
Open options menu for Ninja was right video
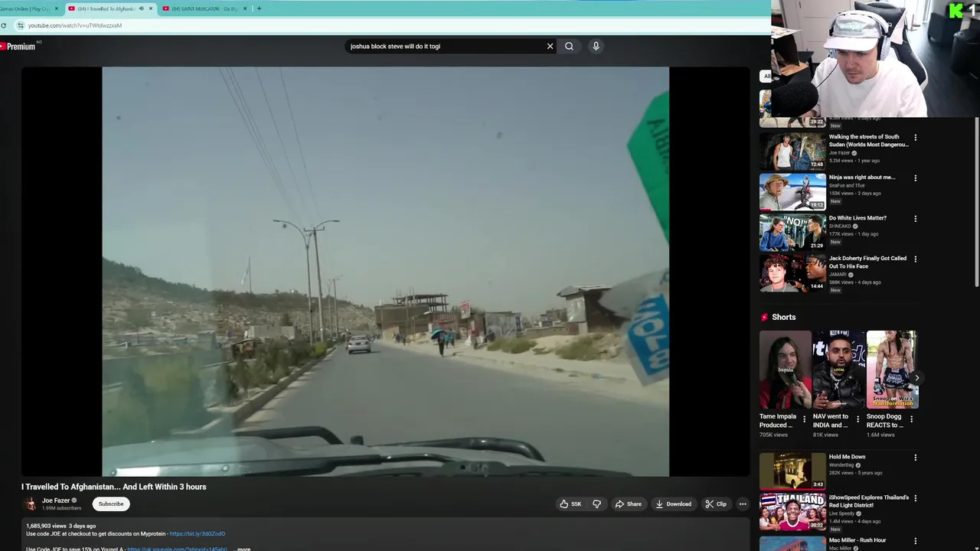[915, 178]
